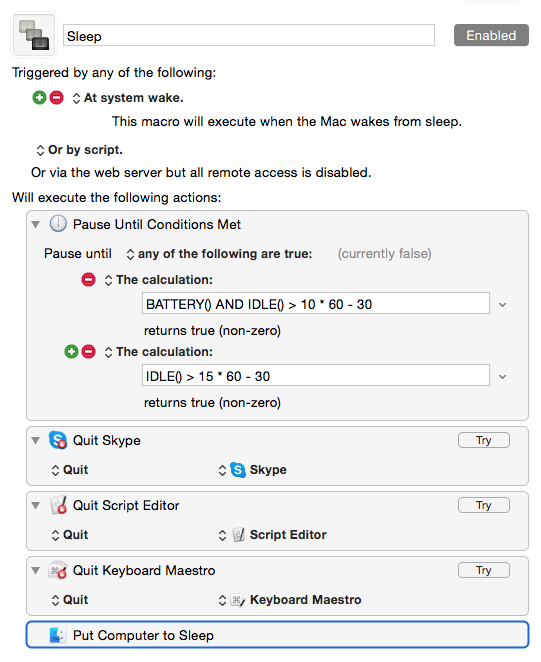The image size is (541, 662).
Task: Open the 'At system wake' trigger type menu
Action: click(128, 98)
